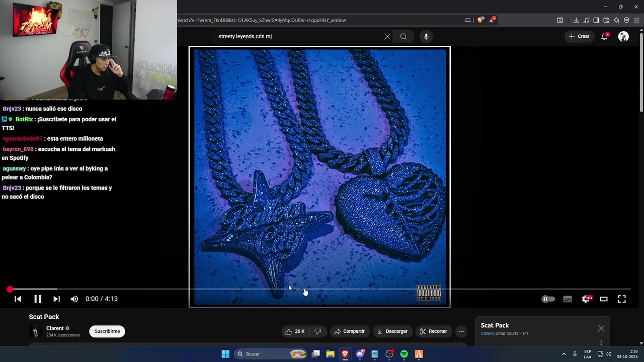Open Leo AI sparkle icon
The height and width of the screenshot is (362, 644).
pyautogui.click(x=616, y=20)
